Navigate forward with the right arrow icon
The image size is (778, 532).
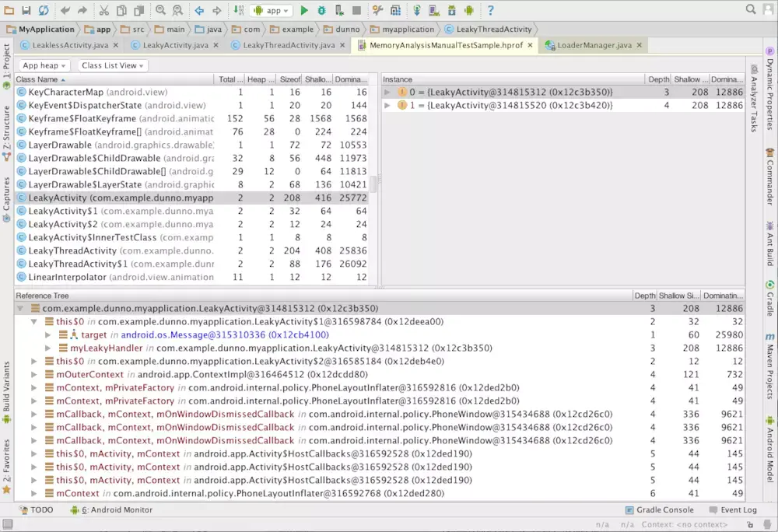click(217, 10)
